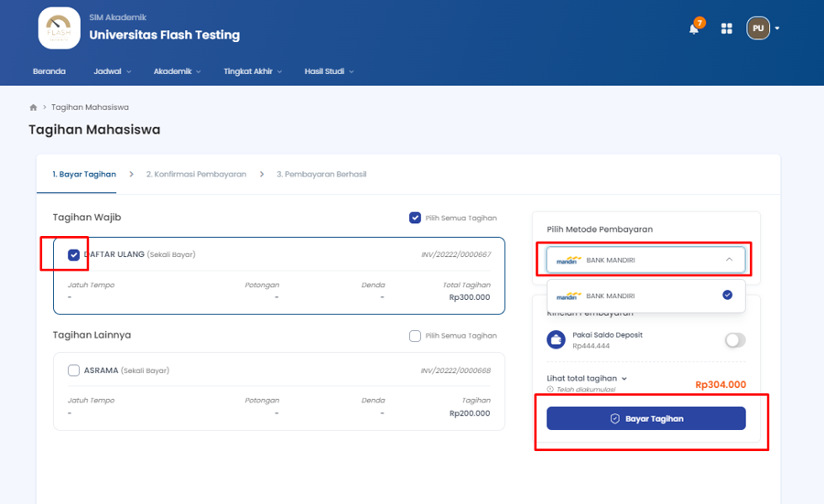Click the wallet deposit icon
The width and height of the screenshot is (824, 504).
pos(556,340)
